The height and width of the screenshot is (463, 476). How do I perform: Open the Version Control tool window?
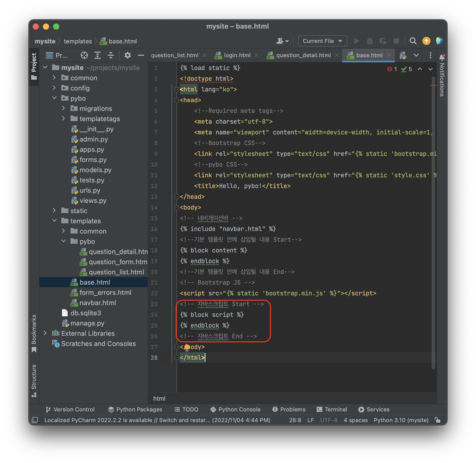click(70, 409)
